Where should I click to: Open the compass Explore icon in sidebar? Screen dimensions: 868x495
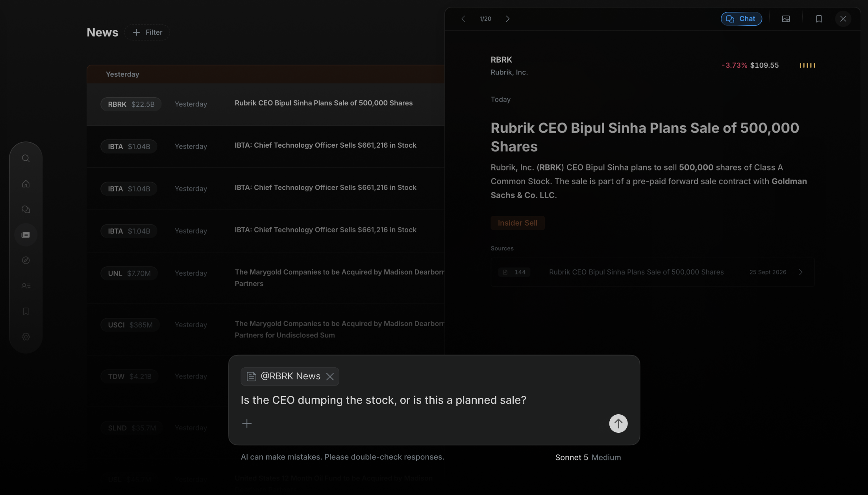(x=26, y=260)
